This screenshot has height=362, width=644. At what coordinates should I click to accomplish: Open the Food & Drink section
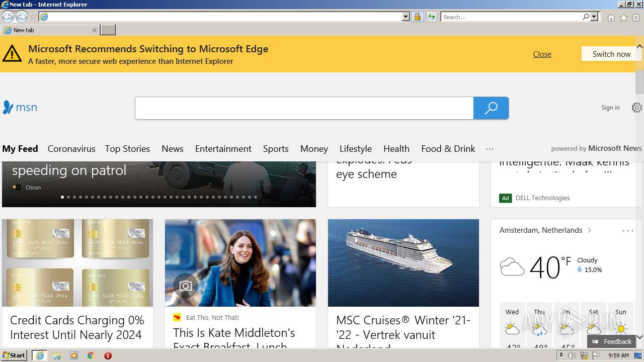coord(448,148)
